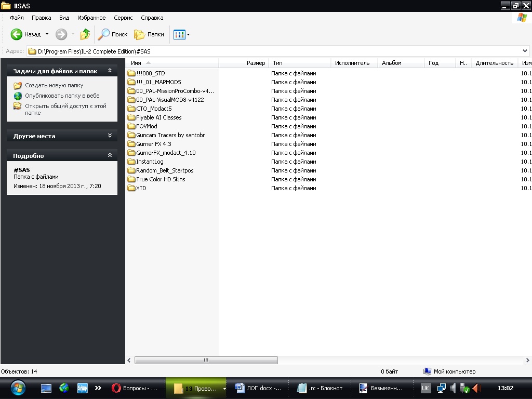Sort by the Год column header
Viewport: 532px width, 399px height.
(440, 63)
